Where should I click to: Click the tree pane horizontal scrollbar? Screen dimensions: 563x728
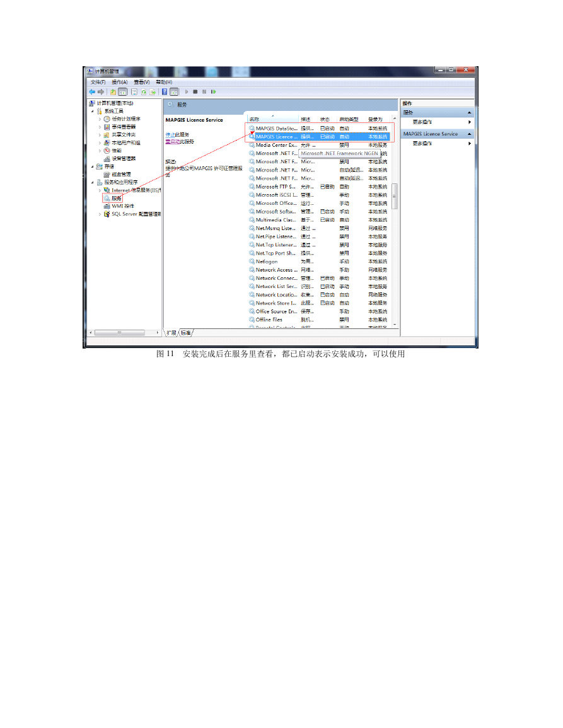pos(120,332)
